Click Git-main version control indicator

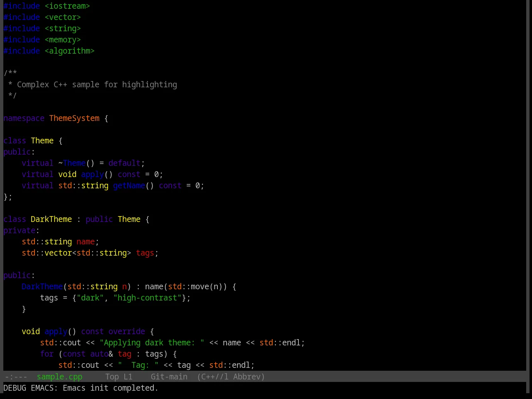tap(169, 377)
